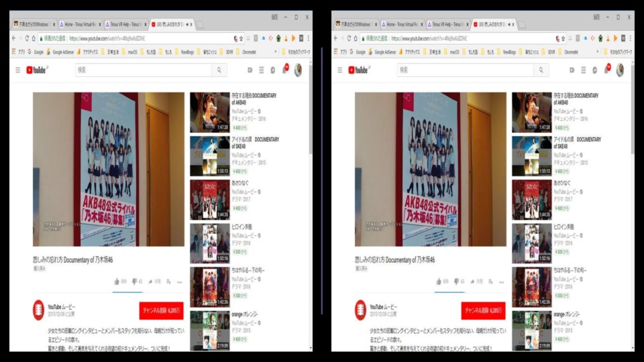Click the orange play extension icon in the left toolbar
The height and width of the screenshot is (362, 644).
click(293, 38)
